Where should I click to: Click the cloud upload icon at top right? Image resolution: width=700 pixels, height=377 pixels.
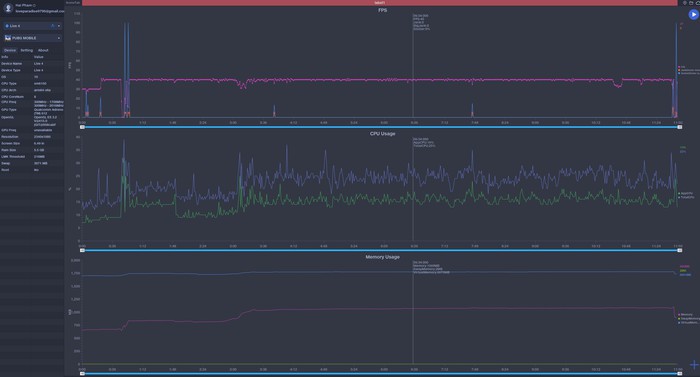pyautogui.click(x=697, y=3)
